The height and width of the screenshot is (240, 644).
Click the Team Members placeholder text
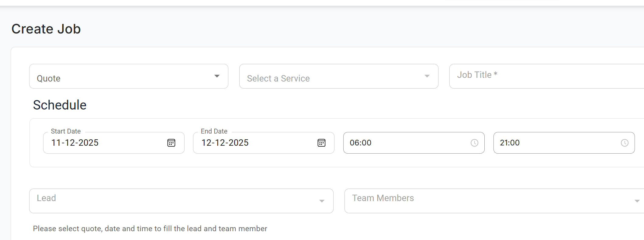pos(383,198)
